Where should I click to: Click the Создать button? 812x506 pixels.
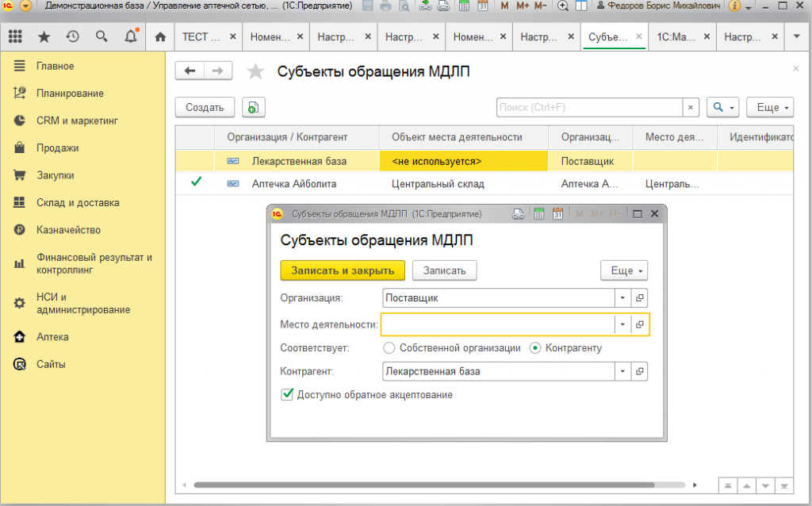point(205,107)
